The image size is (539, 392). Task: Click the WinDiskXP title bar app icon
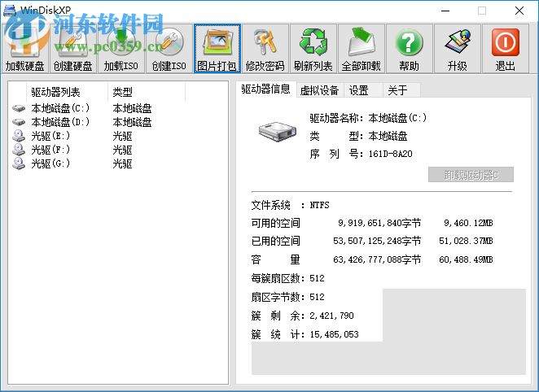point(9,11)
